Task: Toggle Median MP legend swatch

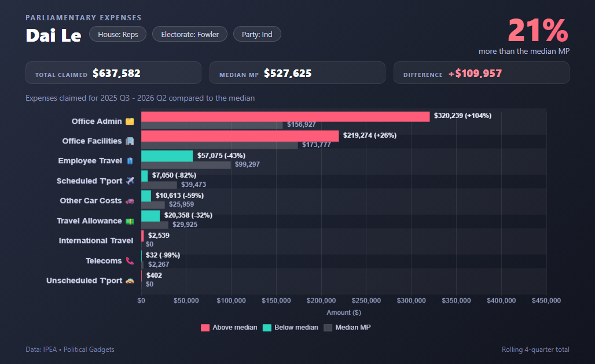Action: pyautogui.click(x=328, y=328)
